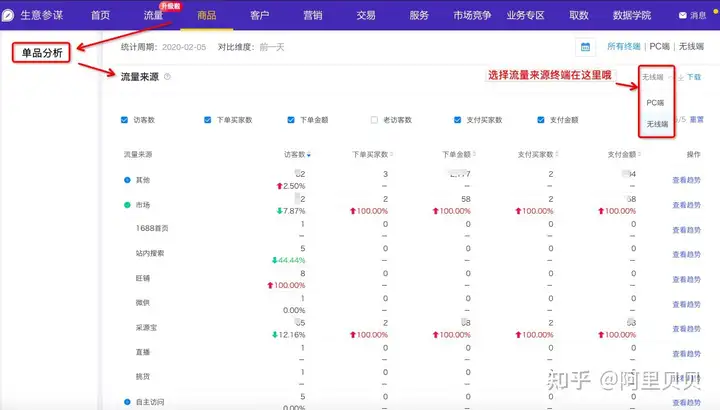Click the 单品分析 sidebar item
The height and width of the screenshot is (410, 720).
coord(41,53)
